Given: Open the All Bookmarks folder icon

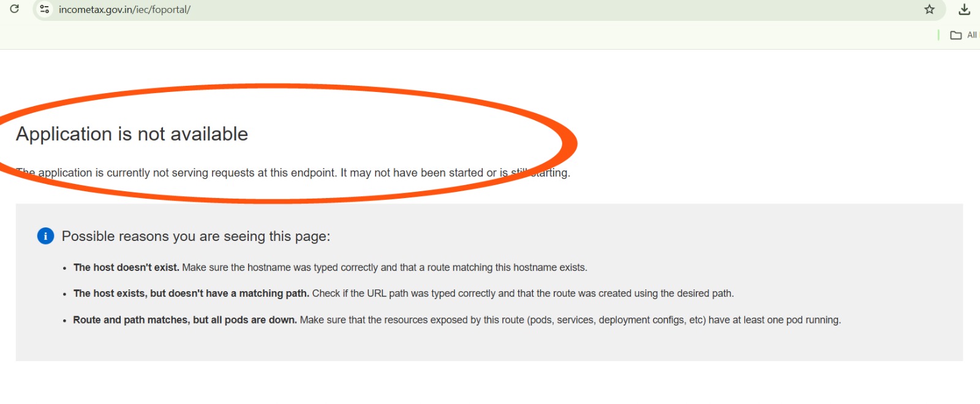Looking at the screenshot, I should (x=956, y=35).
